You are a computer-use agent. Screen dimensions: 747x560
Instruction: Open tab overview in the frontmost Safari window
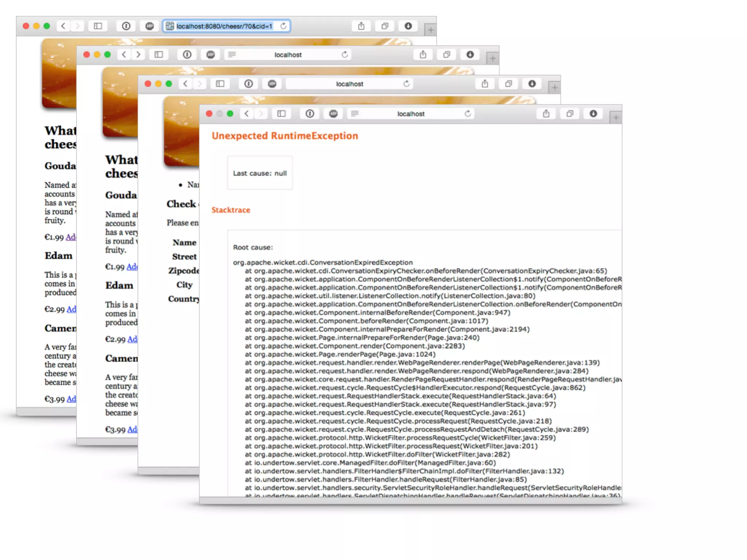570,114
